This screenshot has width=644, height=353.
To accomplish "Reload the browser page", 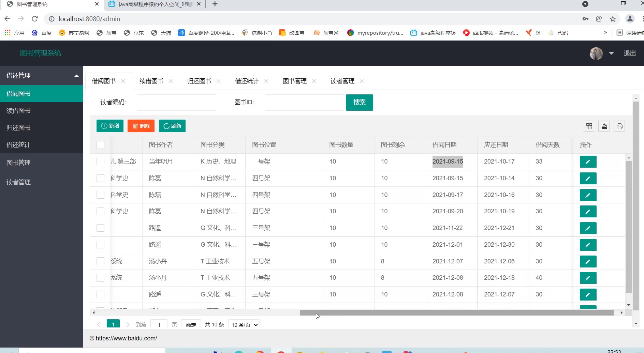I will [x=34, y=19].
